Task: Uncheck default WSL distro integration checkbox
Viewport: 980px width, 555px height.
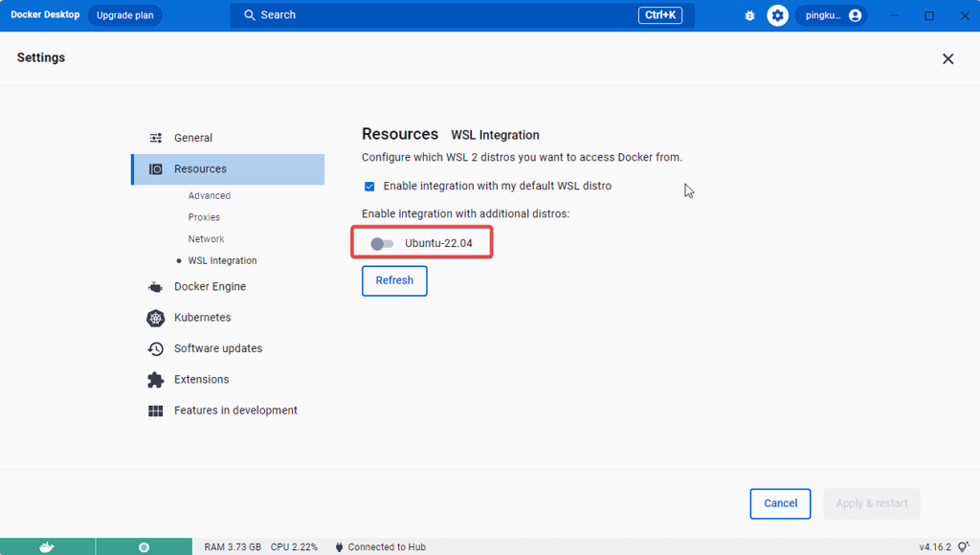Action: 369,187
